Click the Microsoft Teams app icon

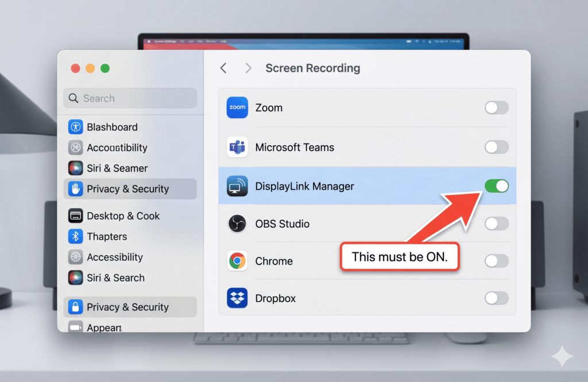[237, 147]
